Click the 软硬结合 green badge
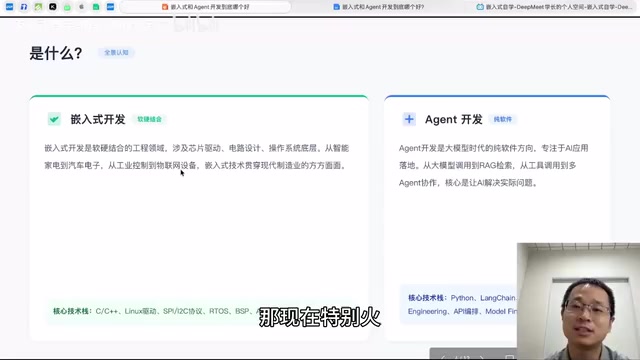Image resolution: width=640 pixels, height=360 pixels. [x=149, y=119]
